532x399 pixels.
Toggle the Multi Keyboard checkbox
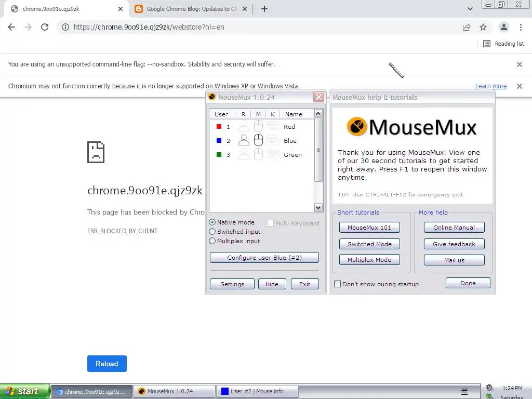click(294, 223)
